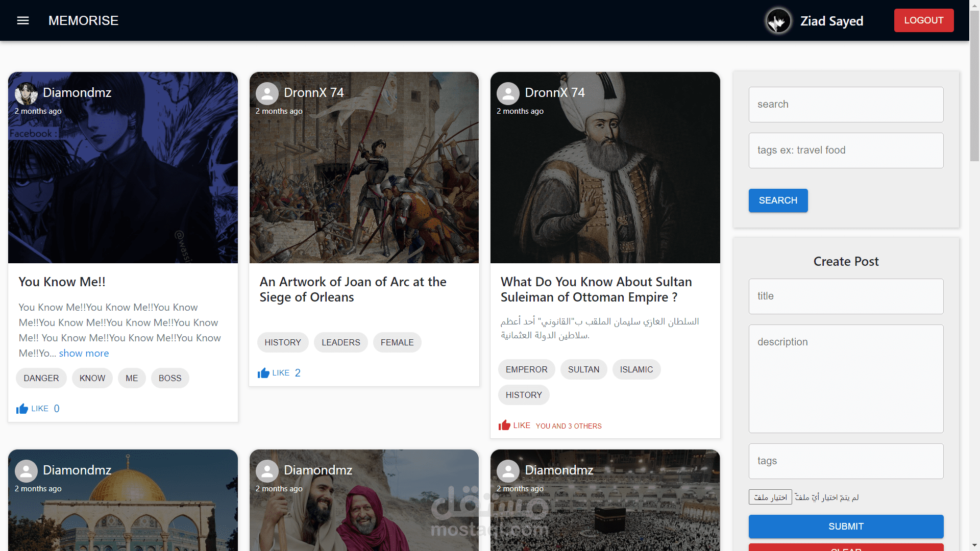Viewport: 980px width, 551px height.
Task: Select the HISTORY tag under the Joan of Arc post
Action: (x=283, y=342)
